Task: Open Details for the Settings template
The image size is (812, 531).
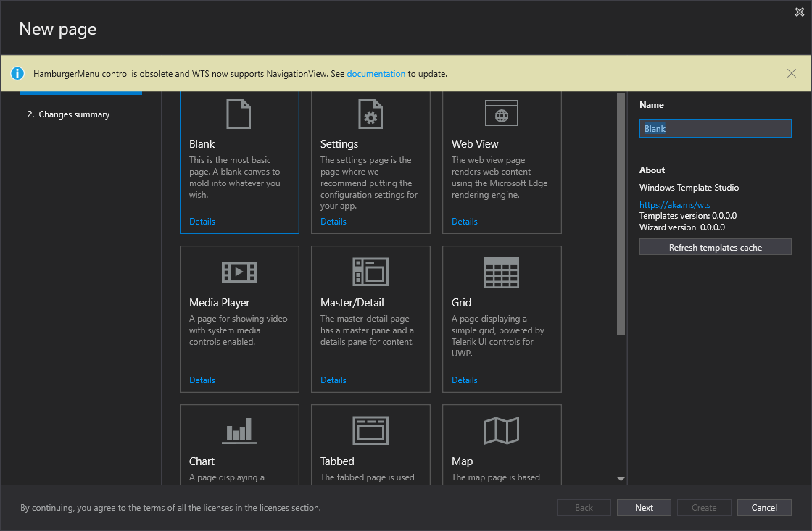Action: (333, 222)
